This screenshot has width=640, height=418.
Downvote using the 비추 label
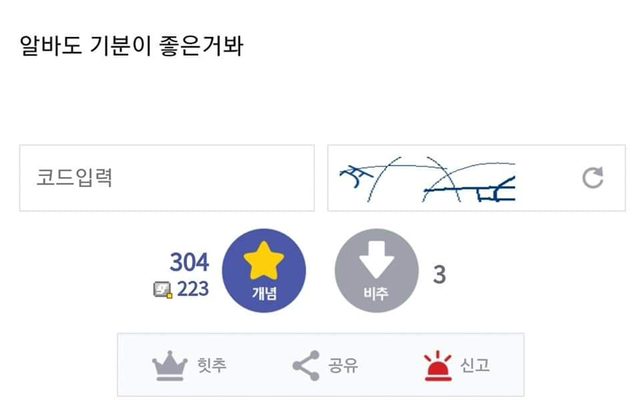(376, 293)
